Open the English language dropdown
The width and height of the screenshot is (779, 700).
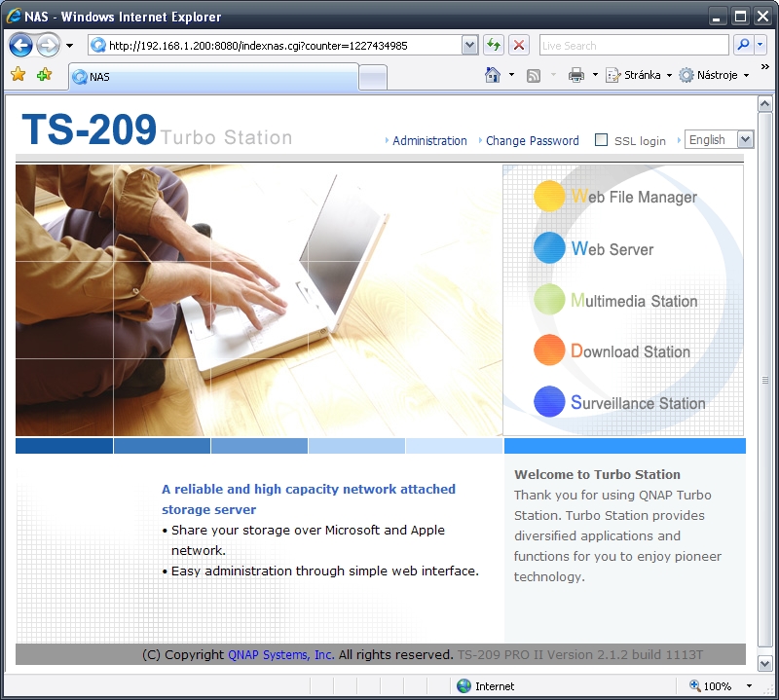(719, 139)
